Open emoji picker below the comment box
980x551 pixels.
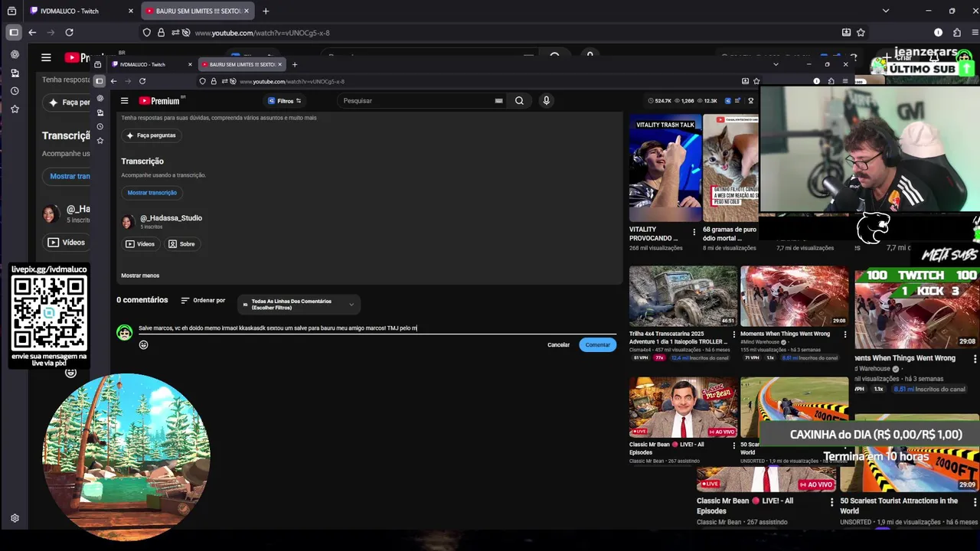coord(143,344)
